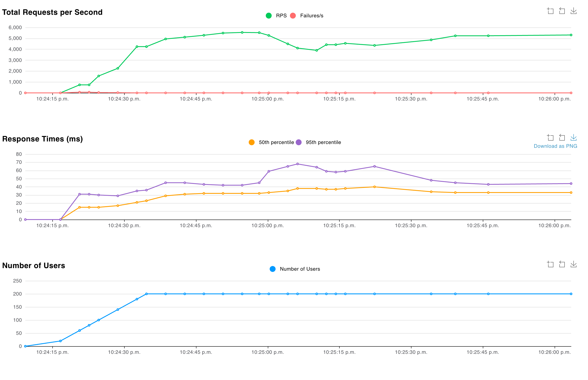Click '10:25:00 p.m.' label under requests chart
Viewport: 588px width, 380px height.
(x=268, y=99)
